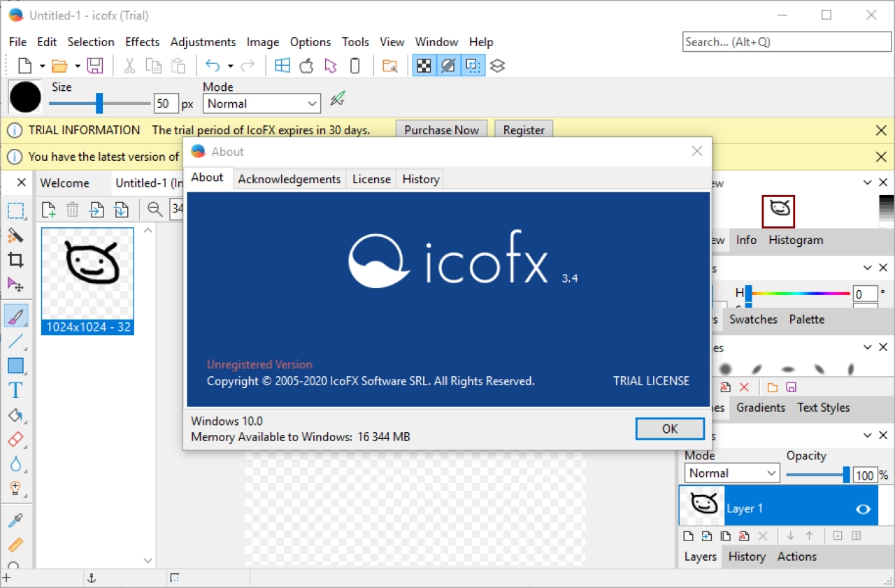
Task: Click the stacked layers toolbar icon
Action: tap(497, 66)
